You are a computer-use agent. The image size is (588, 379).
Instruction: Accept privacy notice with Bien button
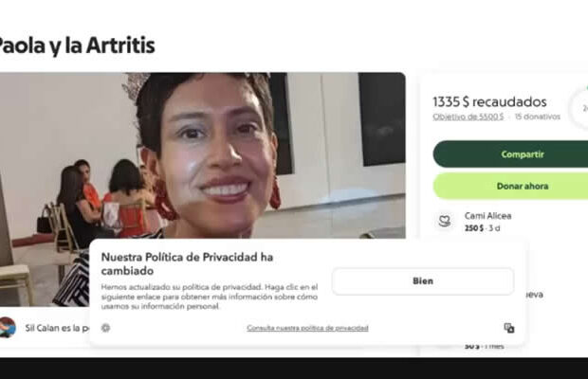tap(423, 280)
